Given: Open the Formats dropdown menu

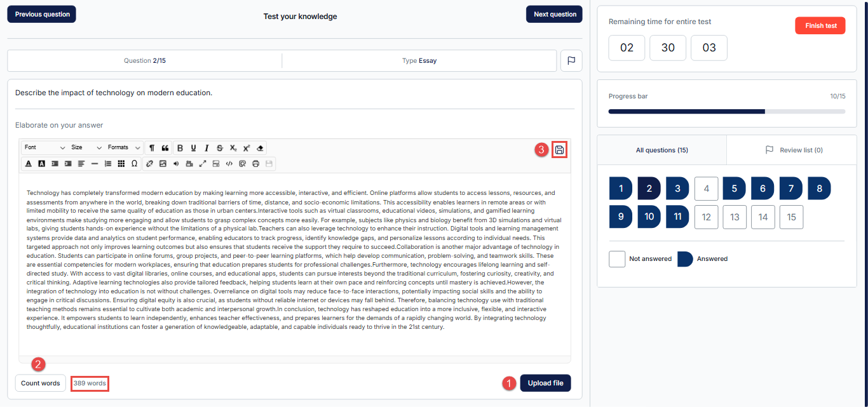Looking at the screenshot, I should click(124, 148).
